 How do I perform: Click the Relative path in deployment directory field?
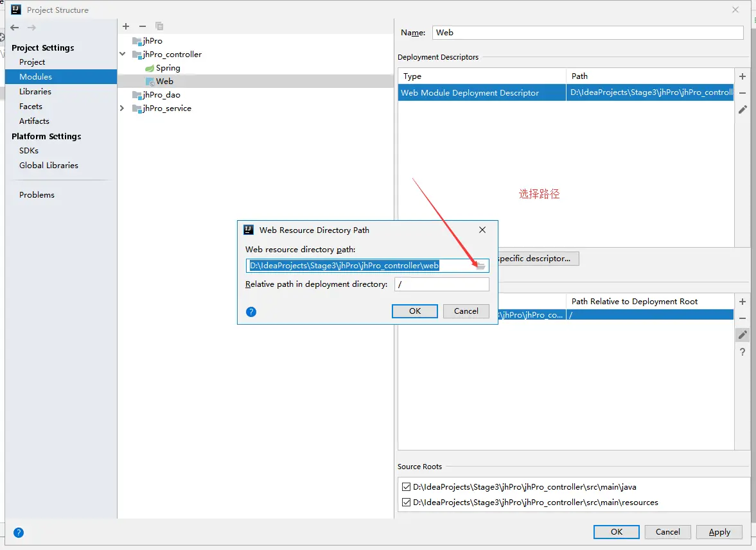click(442, 284)
